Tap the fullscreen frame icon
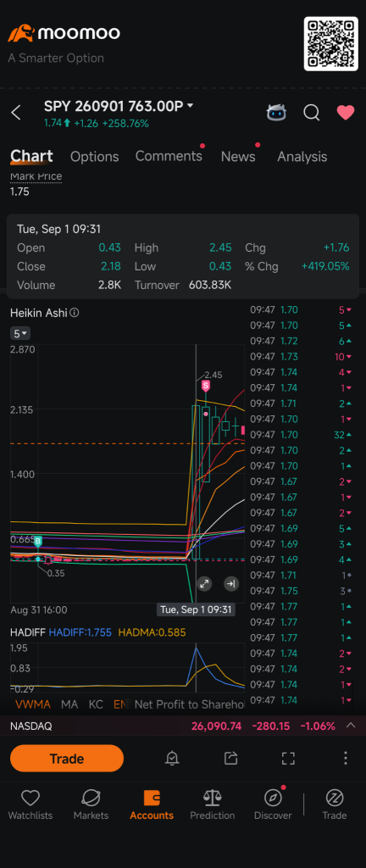The image size is (366, 868). (x=288, y=759)
